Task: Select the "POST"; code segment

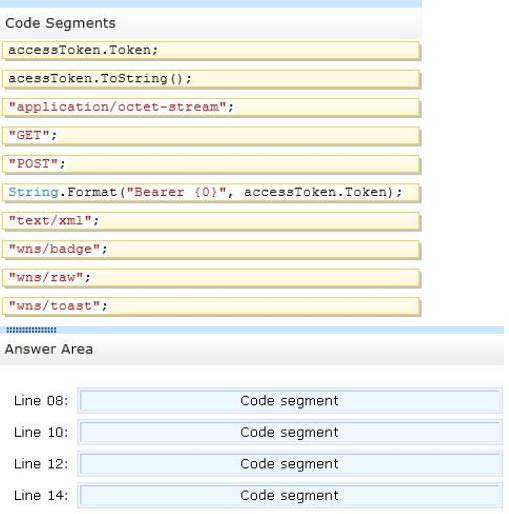Action: (x=211, y=164)
